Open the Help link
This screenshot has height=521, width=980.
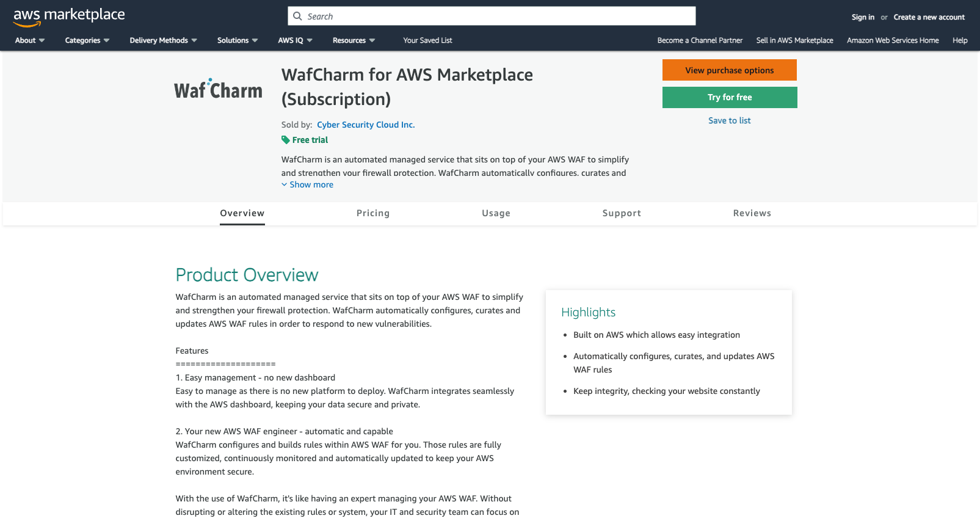pyautogui.click(x=960, y=40)
